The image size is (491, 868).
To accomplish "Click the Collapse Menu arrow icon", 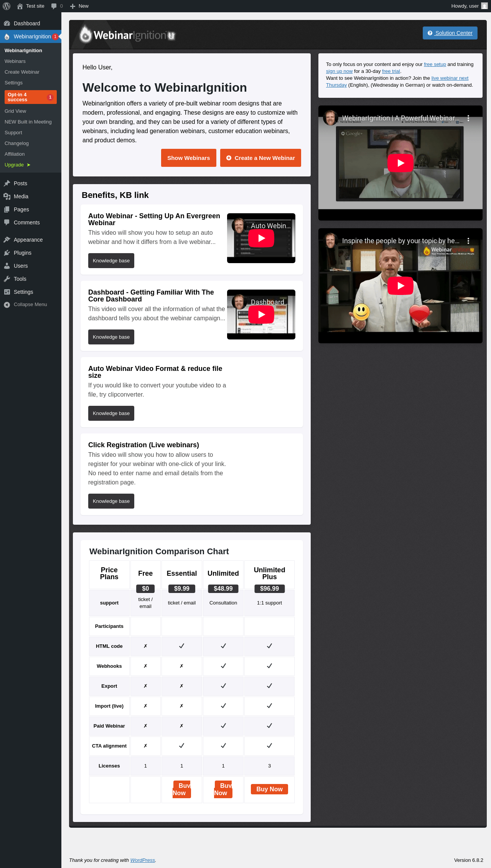I will [x=7, y=305].
